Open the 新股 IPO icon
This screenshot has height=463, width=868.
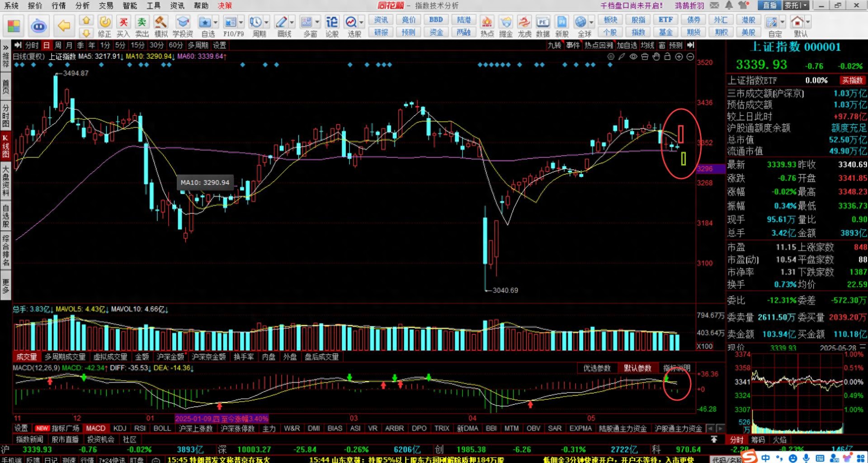click(x=562, y=26)
